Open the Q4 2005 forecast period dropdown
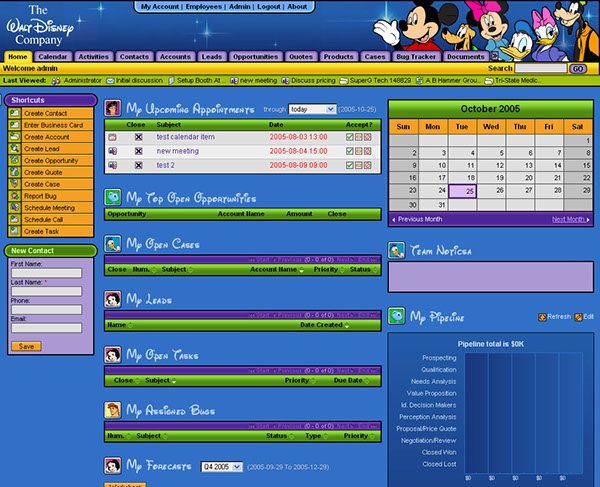 coord(222,467)
